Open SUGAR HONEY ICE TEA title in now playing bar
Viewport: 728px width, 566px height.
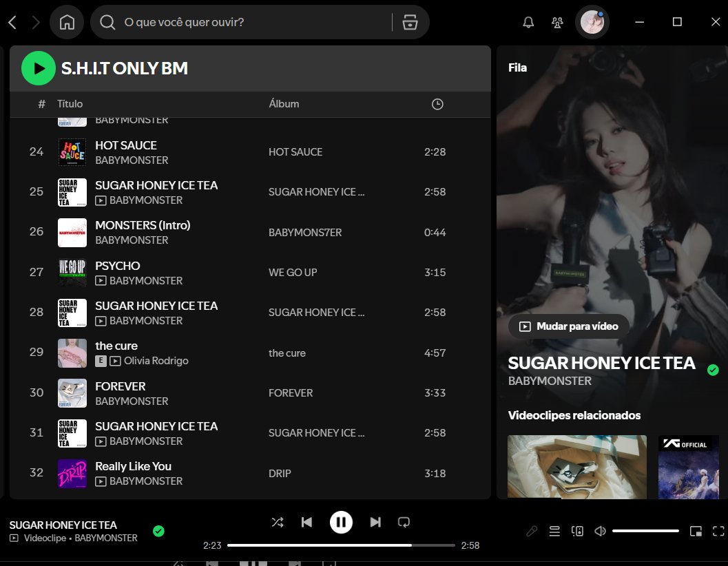(x=63, y=525)
